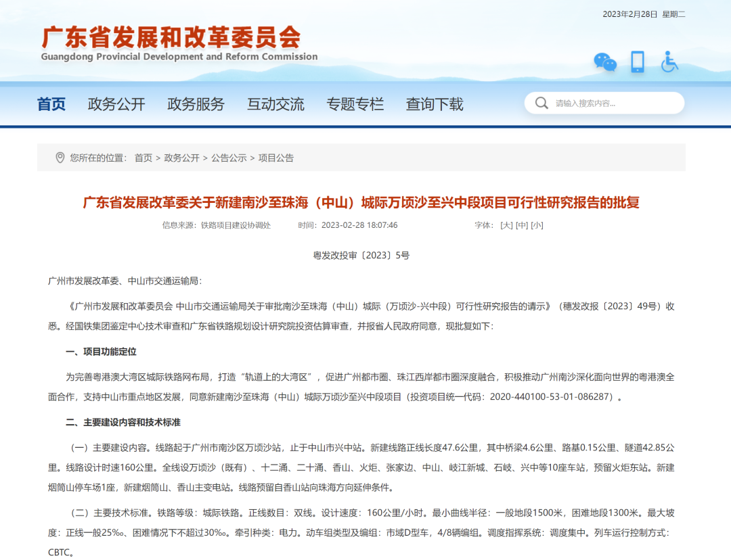Viewport: 731px width, 560px height.
Task: Click the location pin icon beside breadcrumb
Action: [59, 158]
